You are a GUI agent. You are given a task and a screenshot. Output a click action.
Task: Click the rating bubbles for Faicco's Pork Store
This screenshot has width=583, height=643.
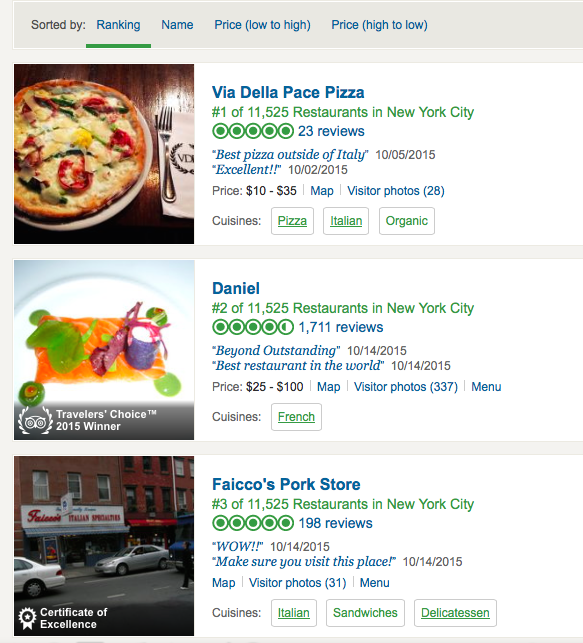[253, 523]
